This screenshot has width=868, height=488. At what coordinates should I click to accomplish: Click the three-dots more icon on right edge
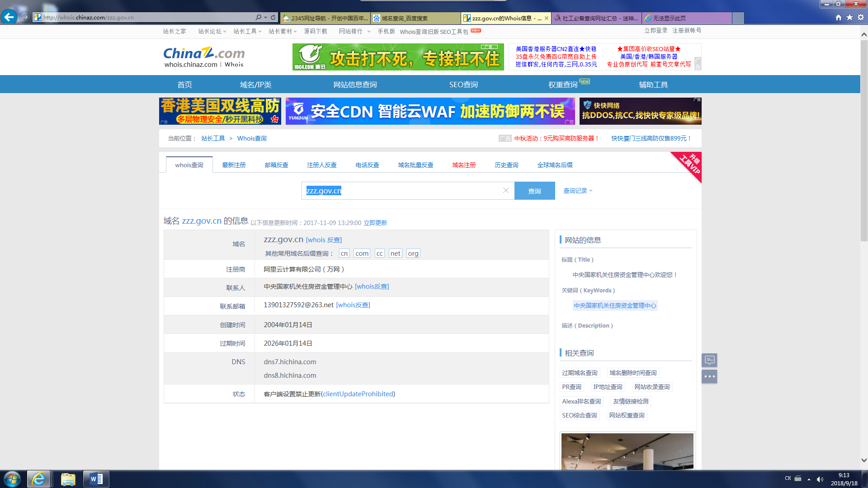coord(709,376)
